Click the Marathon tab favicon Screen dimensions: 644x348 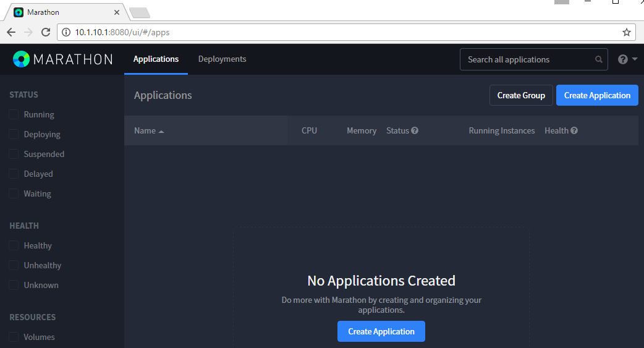(x=19, y=12)
